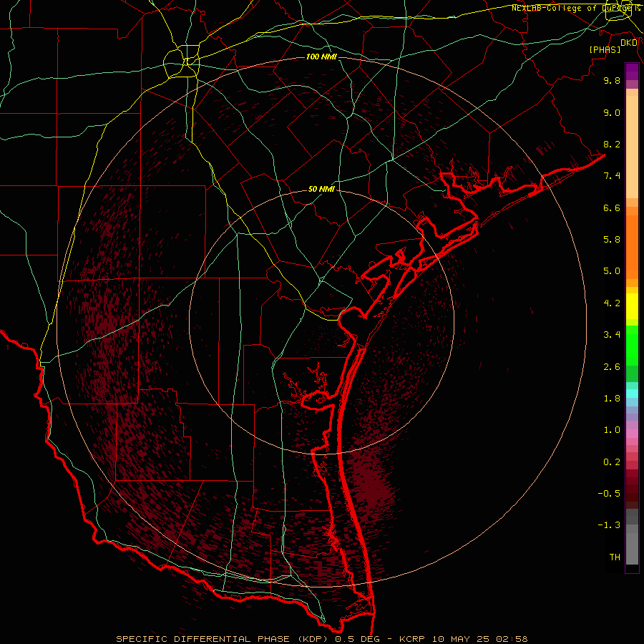Pick the cyan segment of the color bar
The width and height of the screenshot is (644, 644).
click(632, 394)
